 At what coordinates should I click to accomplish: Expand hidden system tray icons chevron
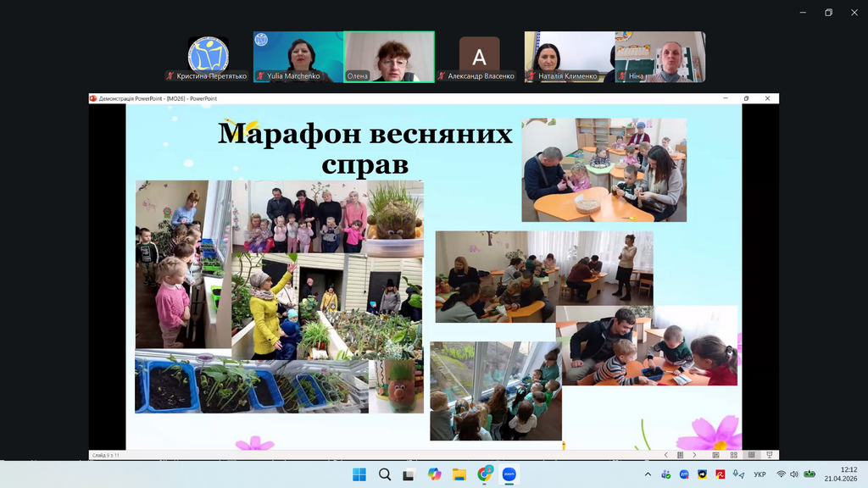click(648, 474)
